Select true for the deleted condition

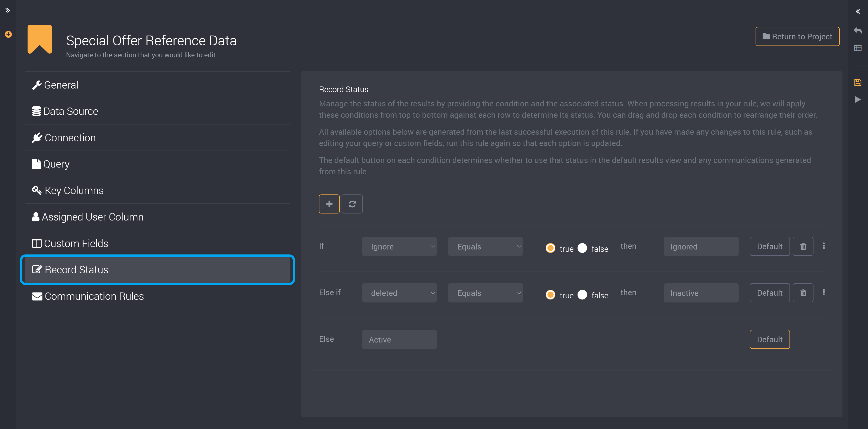click(x=550, y=295)
